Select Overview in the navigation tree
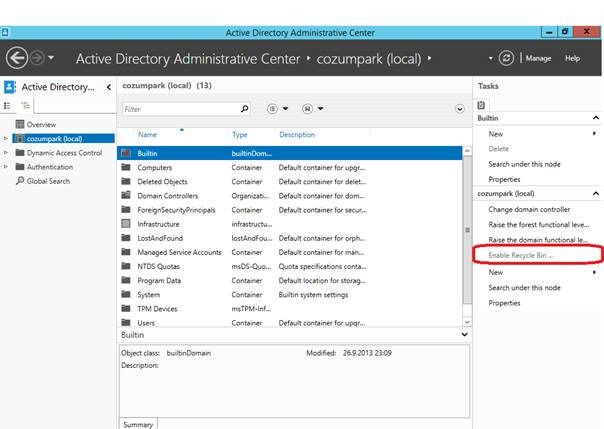The height and width of the screenshot is (429, 604). [41, 124]
